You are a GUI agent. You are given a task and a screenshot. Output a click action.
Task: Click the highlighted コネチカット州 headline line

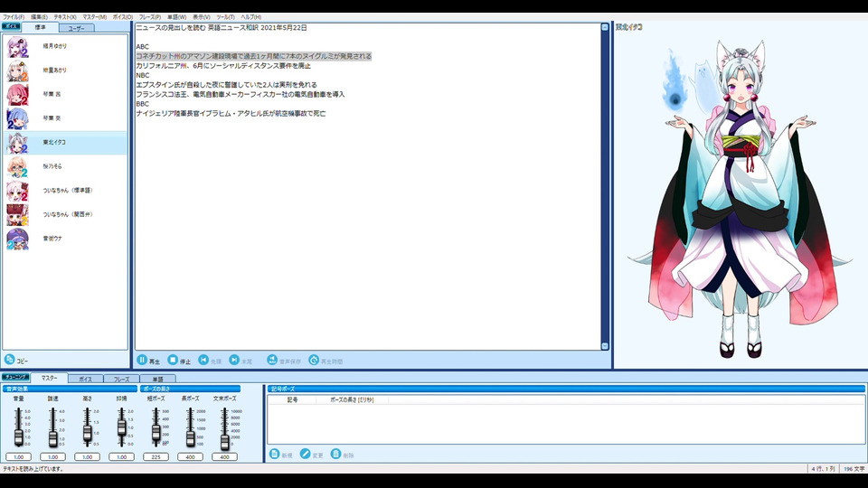253,56
